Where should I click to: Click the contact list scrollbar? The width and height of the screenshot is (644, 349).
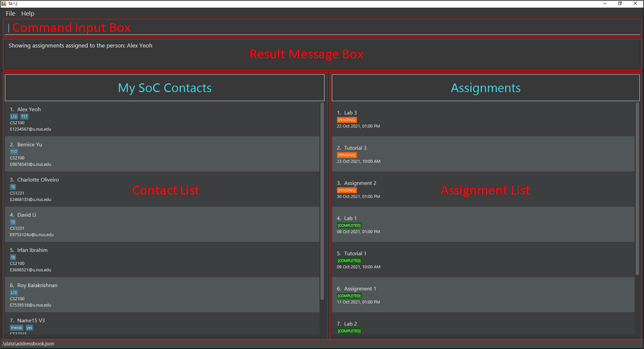[x=322, y=200]
